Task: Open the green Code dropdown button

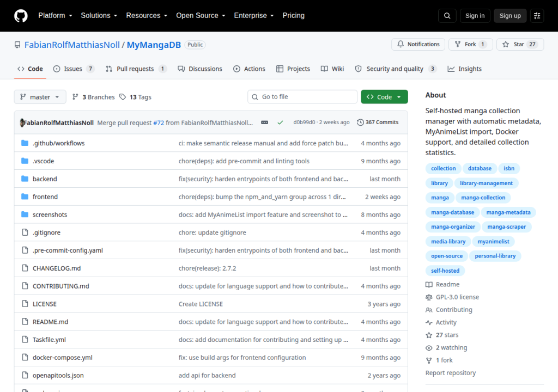Action: (x=384, y=97)
